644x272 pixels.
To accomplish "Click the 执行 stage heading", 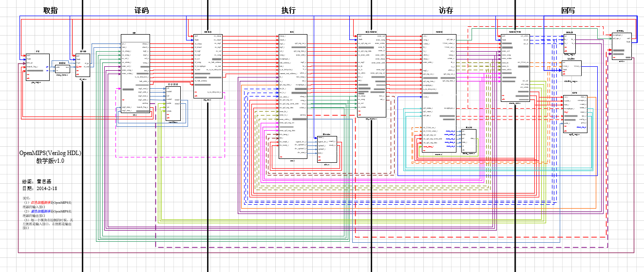I will click(288, 9).
